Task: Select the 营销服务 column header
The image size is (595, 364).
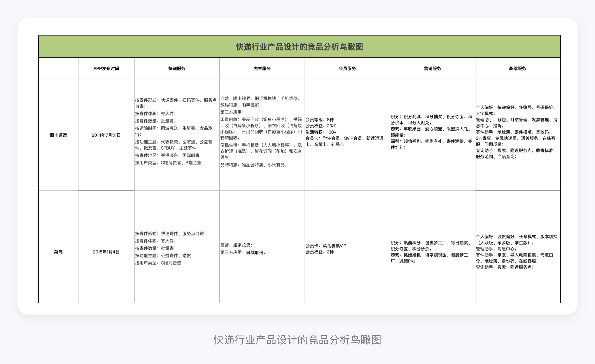Action: [x=432, y=68]
